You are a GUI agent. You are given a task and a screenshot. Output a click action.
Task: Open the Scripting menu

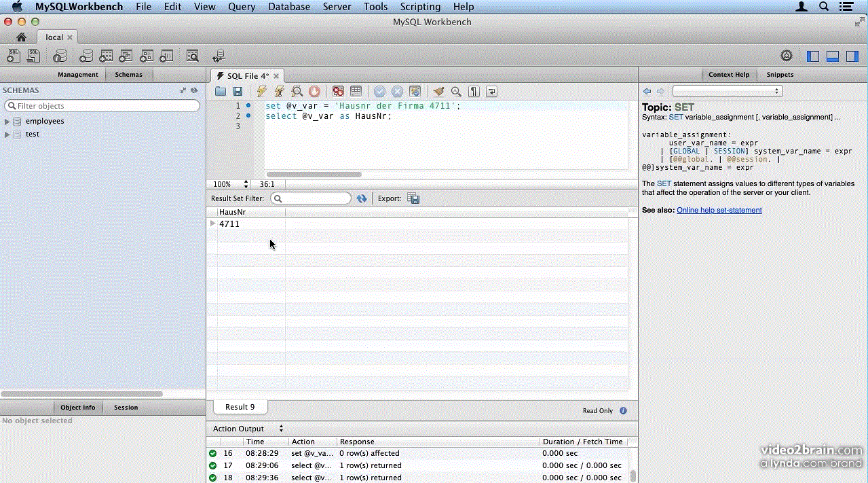tap(420, 7)
